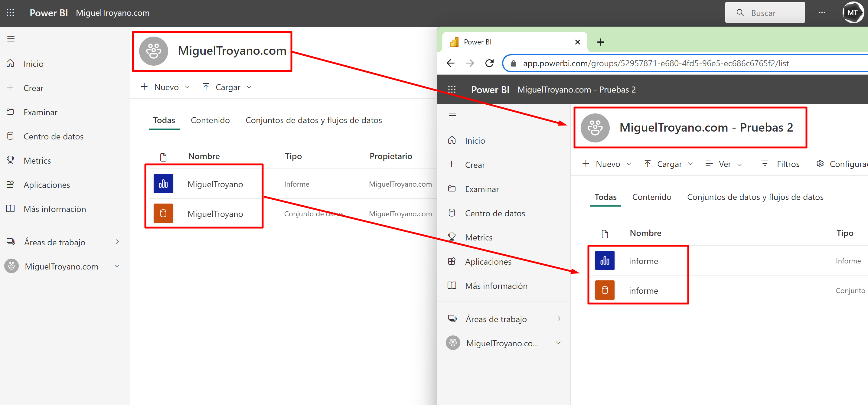Go to Inicio in left window sidebar
The width and height of the screenshot is (868, 405).
pyautogui.click(x=33, y=64)
